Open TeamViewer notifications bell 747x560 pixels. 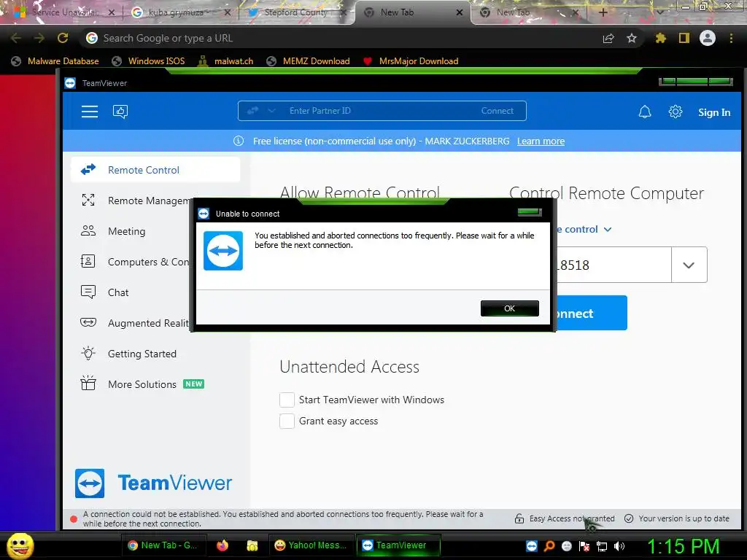click(645, 112)
